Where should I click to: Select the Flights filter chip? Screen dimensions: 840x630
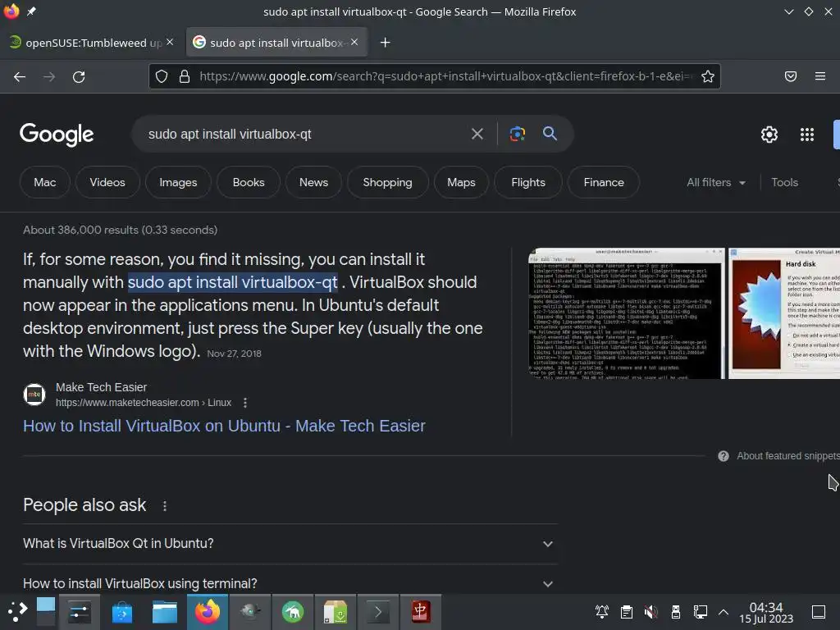[528, 183]
